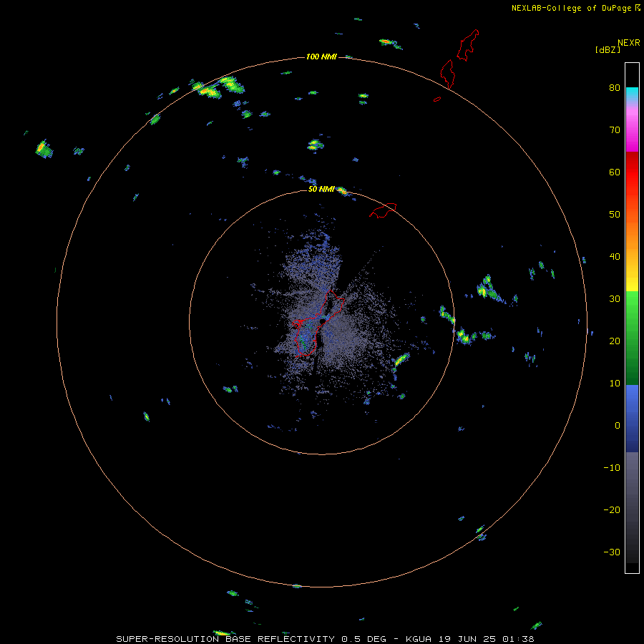Click the 70 value on dBZ scale
This screenshot has height=644, width=644.
(615, 130)
